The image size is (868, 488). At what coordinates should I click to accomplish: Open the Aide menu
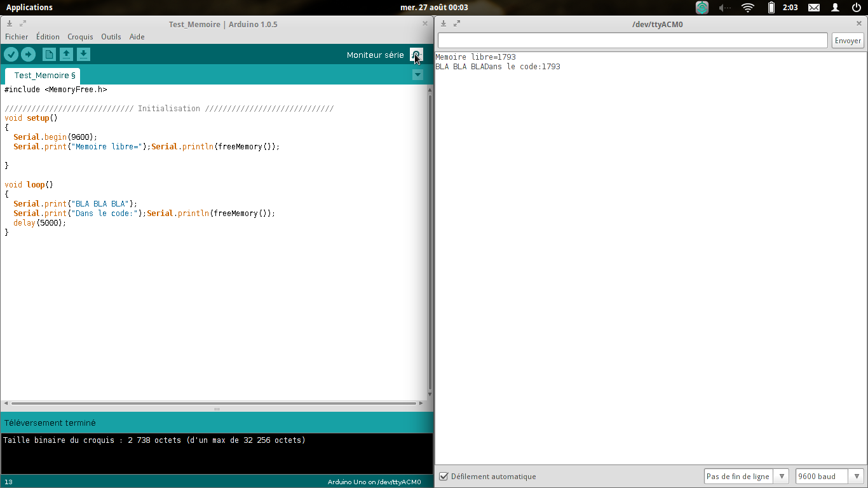point(137,37)
